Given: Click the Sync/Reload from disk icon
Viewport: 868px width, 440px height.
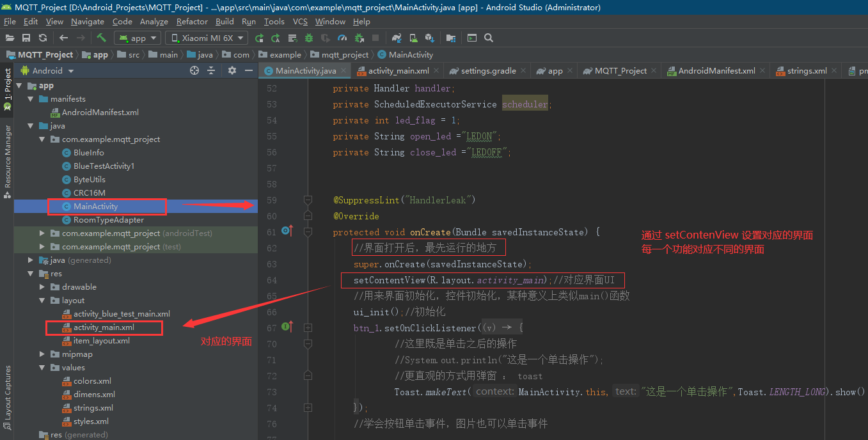Looking at the screenshot, I should point(43,38).
